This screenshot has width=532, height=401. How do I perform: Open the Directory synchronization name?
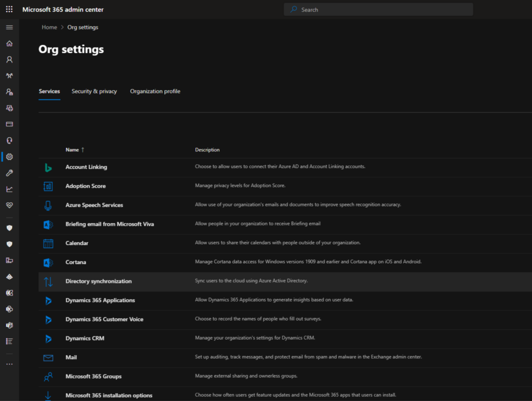click(98, 281)
